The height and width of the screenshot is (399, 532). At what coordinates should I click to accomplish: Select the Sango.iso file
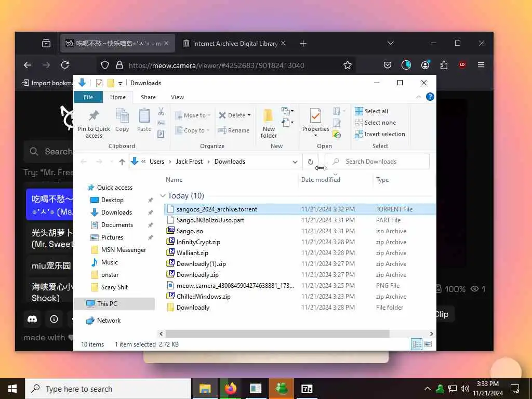190,231
